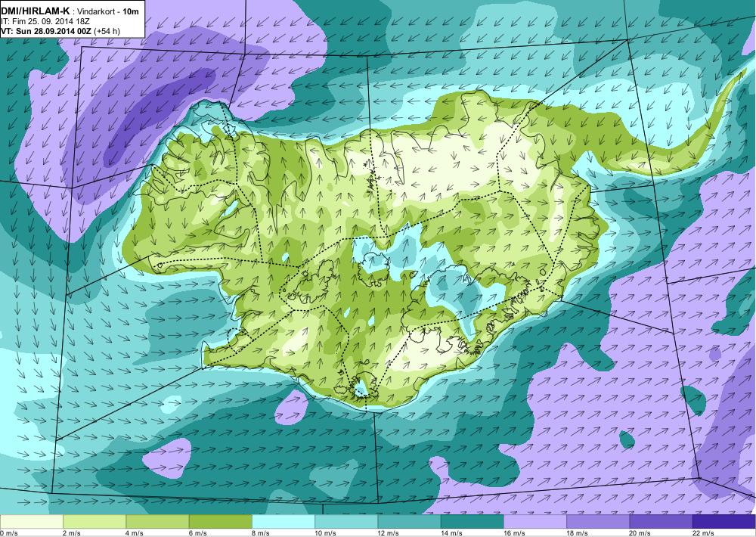
Task: Click the '4 m/s' legend label
Action: coord(135,533)
